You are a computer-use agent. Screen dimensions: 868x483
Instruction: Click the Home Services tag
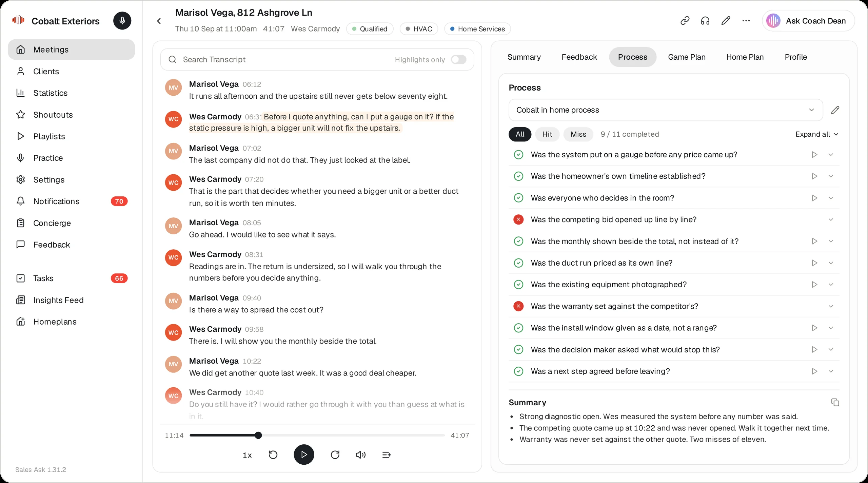pos(477,29)
